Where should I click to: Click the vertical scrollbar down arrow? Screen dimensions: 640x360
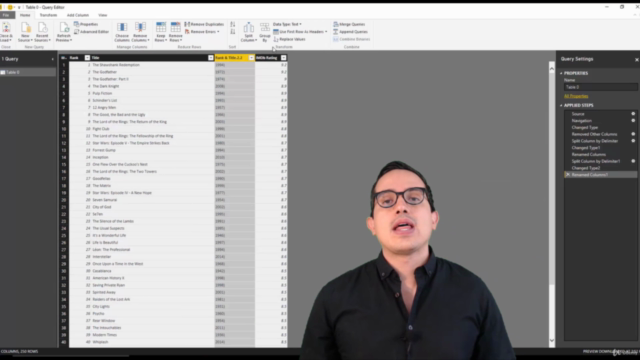[552, 340]
